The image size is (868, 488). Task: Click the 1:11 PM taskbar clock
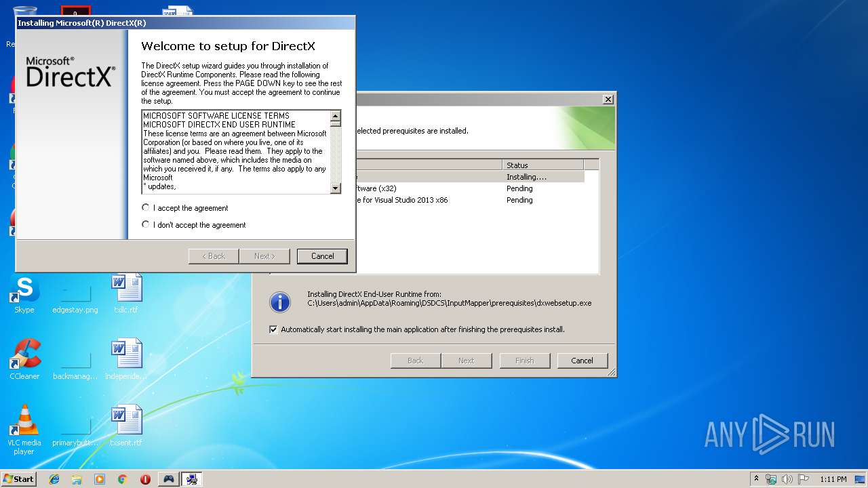click(833, 479)
